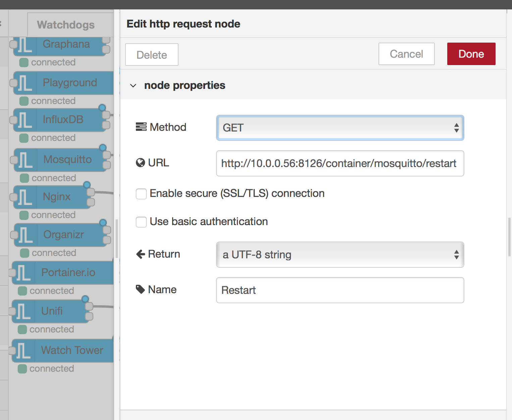Click the Watch Tower node trigger icon
This screenshot has width=512, height=420.
(x=22, y=351)
